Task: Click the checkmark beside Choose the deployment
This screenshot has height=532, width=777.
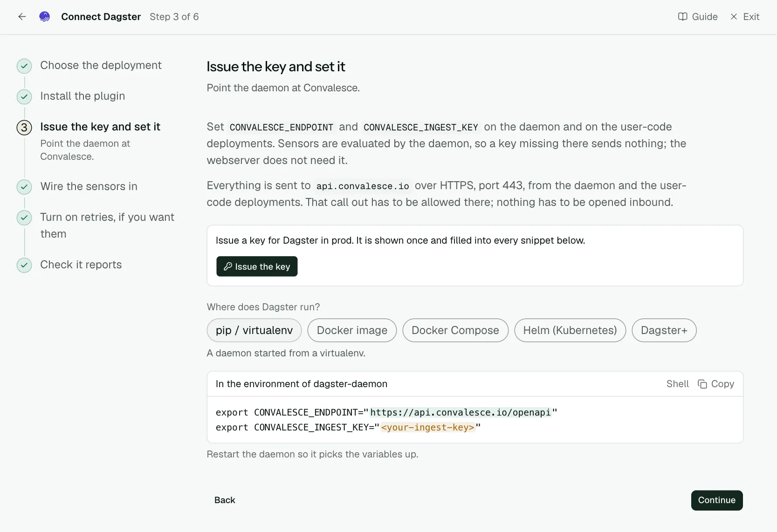Action: coord(24,66)
